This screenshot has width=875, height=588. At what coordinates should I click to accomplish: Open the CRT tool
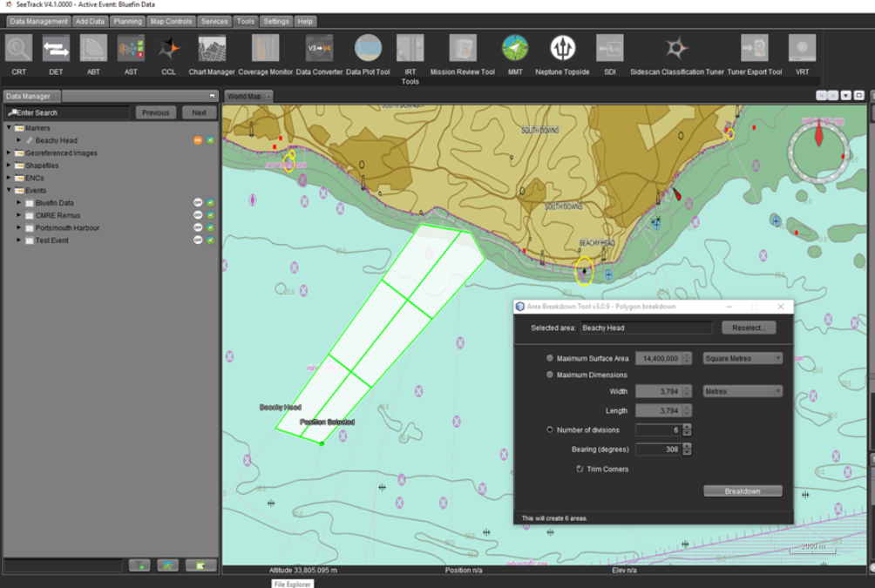(x=19, y=48)
